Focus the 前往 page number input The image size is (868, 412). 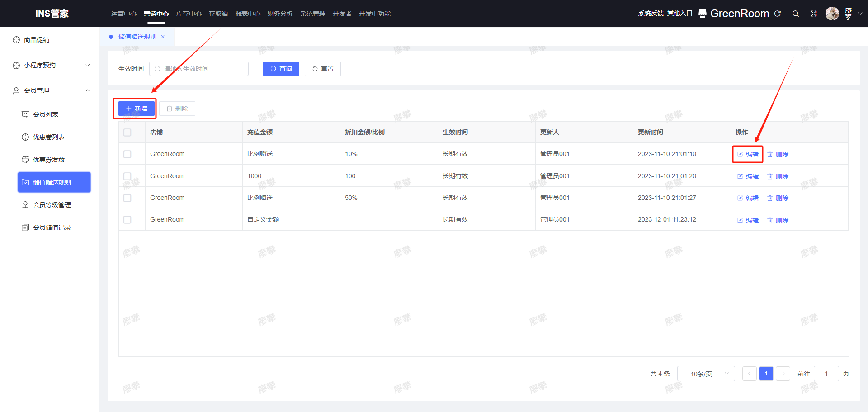(826, 374)
